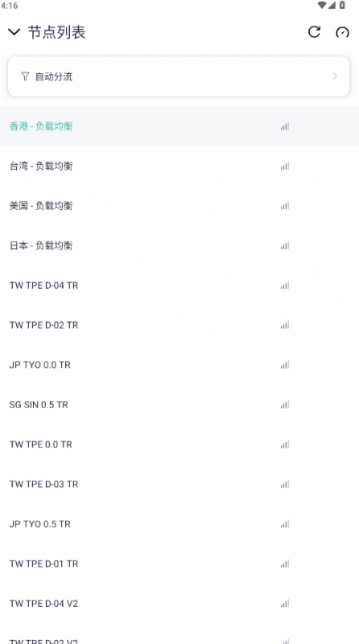Click the filter funnel icon
This screenshot has width=359, height=644.
click(25, 76)
